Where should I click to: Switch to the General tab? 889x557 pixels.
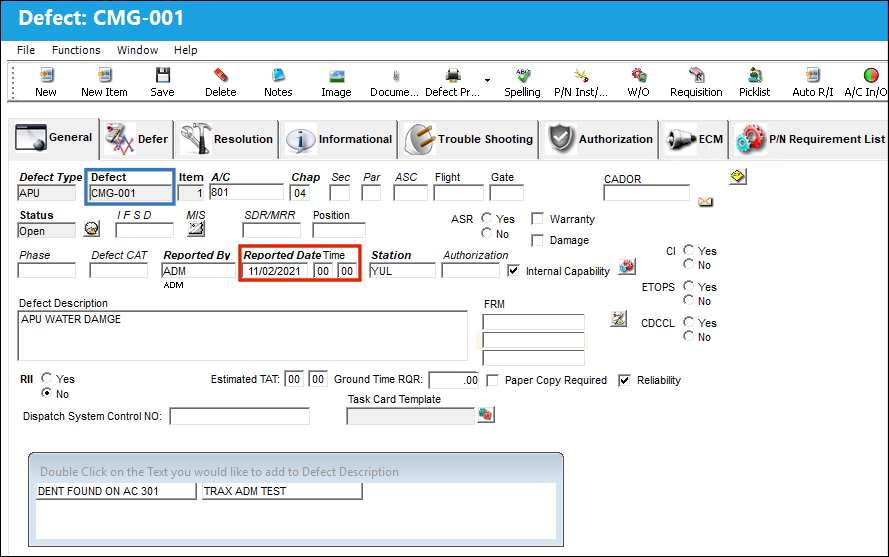point(54,138)
